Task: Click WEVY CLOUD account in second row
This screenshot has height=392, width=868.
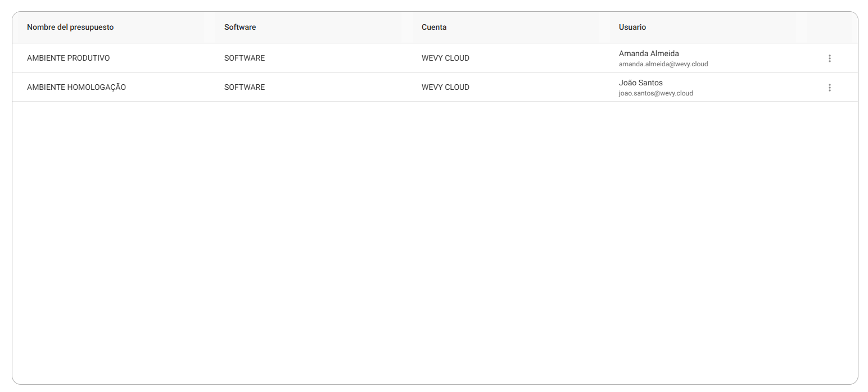Action: [x=445, y=87]
